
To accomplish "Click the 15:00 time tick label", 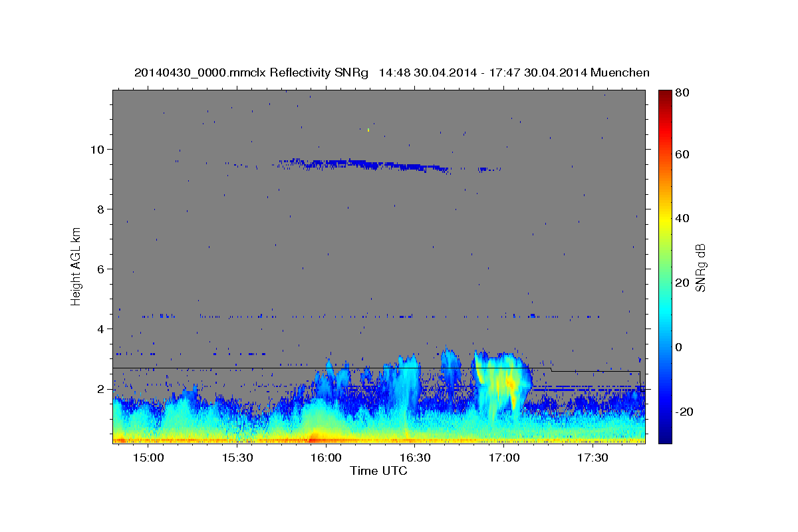I will point(148,458).
